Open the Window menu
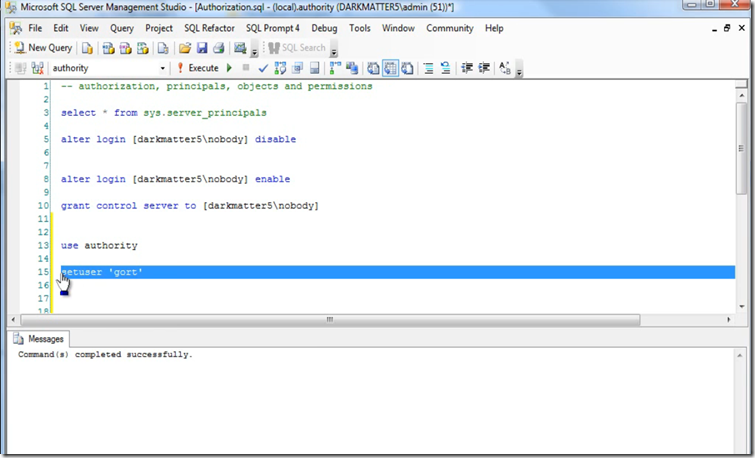Image resolution: width=755 pixels, height=458 pixels. coord(398,28)
